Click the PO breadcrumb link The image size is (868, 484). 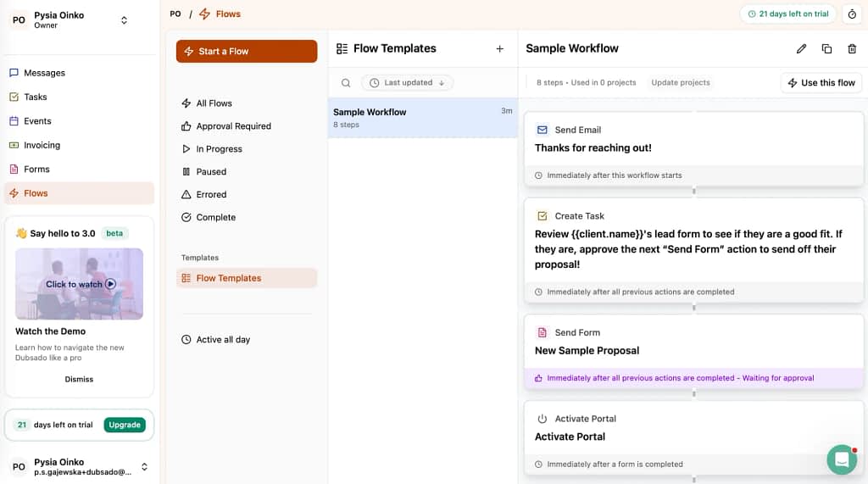click(x=175, y=14)
